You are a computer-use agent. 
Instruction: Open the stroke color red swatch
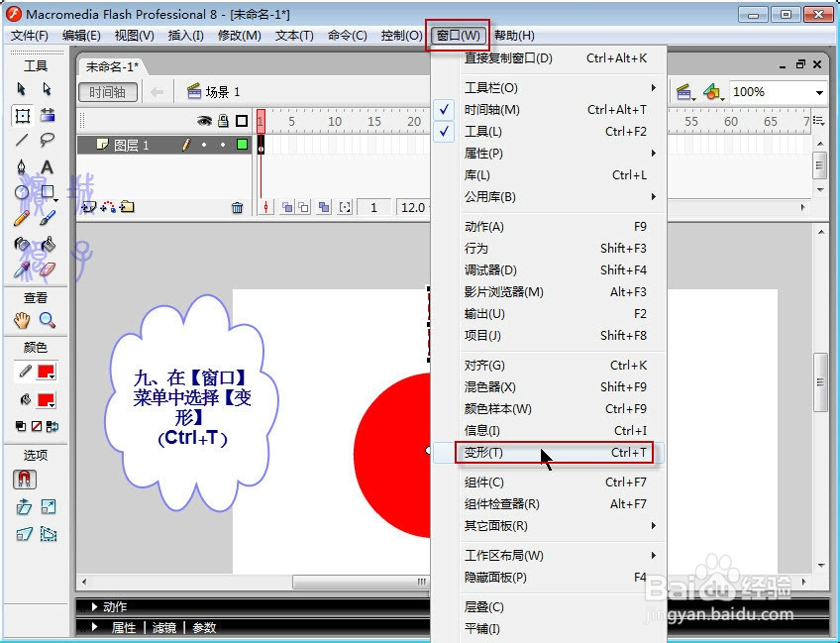coord(47,372)
